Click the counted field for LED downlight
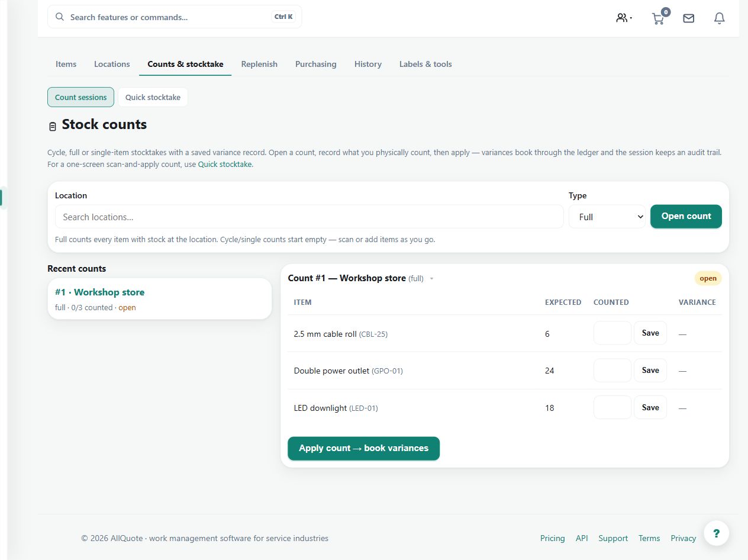Image resolution: width=748 pixels, height=560 pixels. [x=612, y=407]
